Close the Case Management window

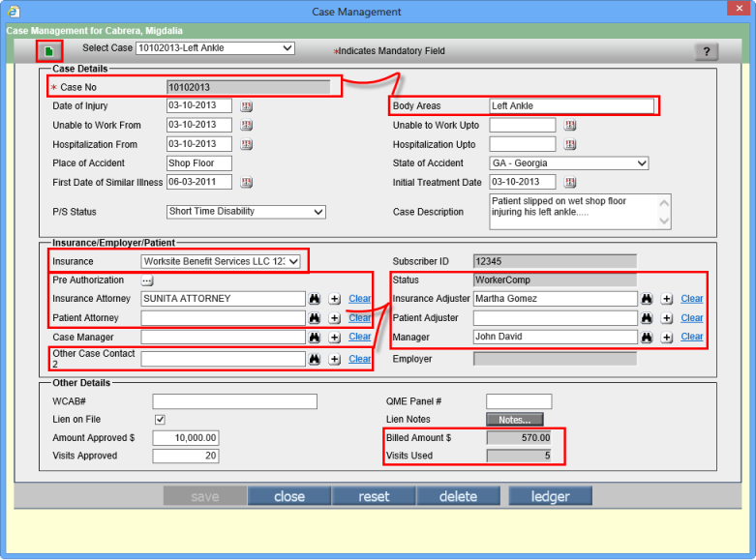[x=740, y=8]
